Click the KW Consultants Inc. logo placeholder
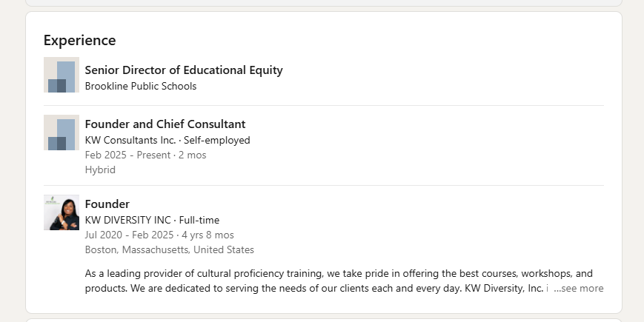 pyautogui.click(x=62, y=133)
